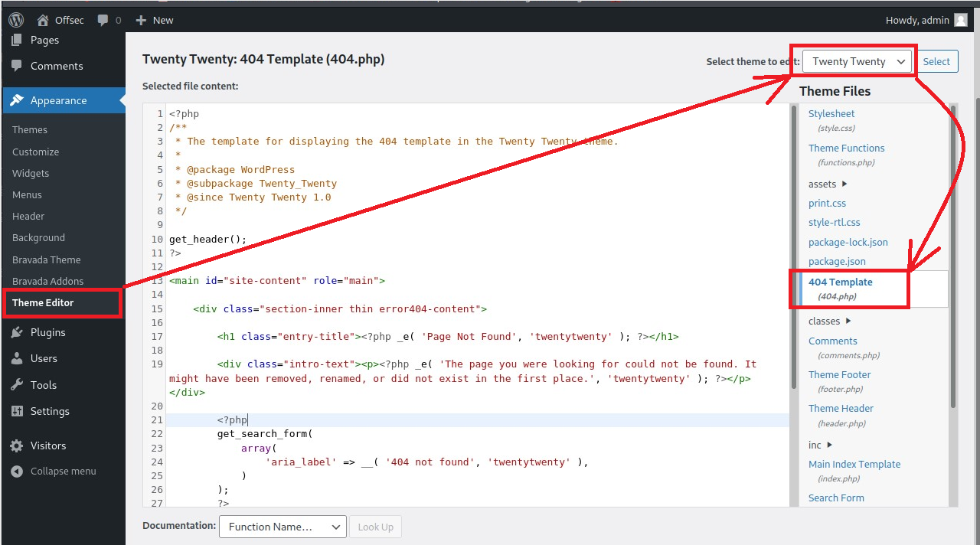Click the entry-title h1 code line
The image size is (980, 545).
448,337
